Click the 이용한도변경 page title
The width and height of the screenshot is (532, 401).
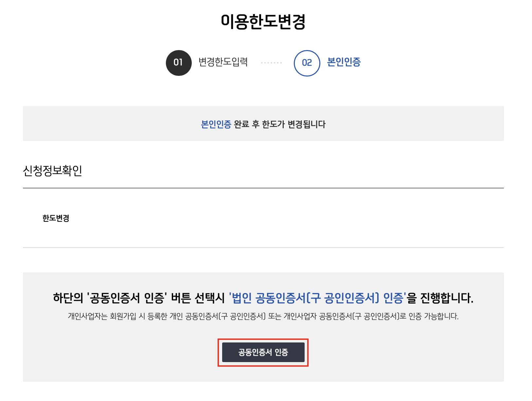click(x=263, y=22)
